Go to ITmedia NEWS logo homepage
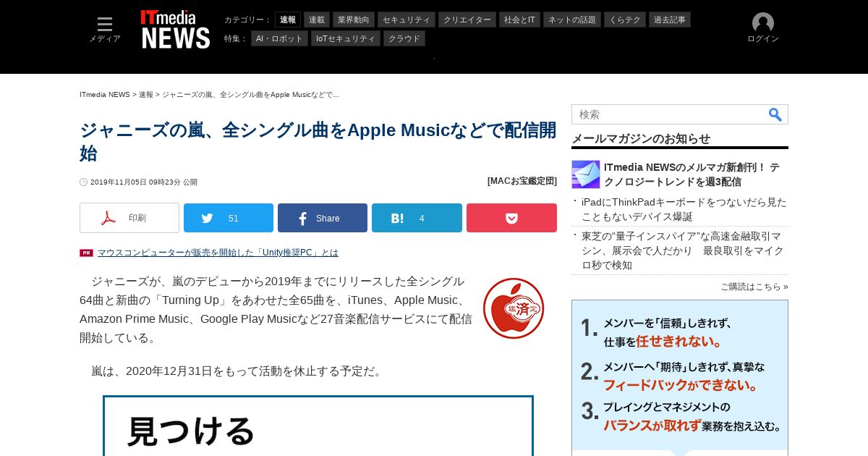Image resolution: width=868 pixels, height=456 pixels. tap(175, 29)
